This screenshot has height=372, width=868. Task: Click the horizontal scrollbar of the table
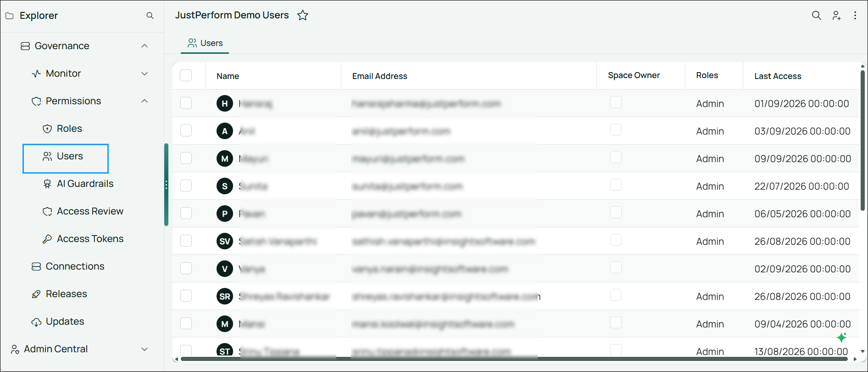coord(514,359)
